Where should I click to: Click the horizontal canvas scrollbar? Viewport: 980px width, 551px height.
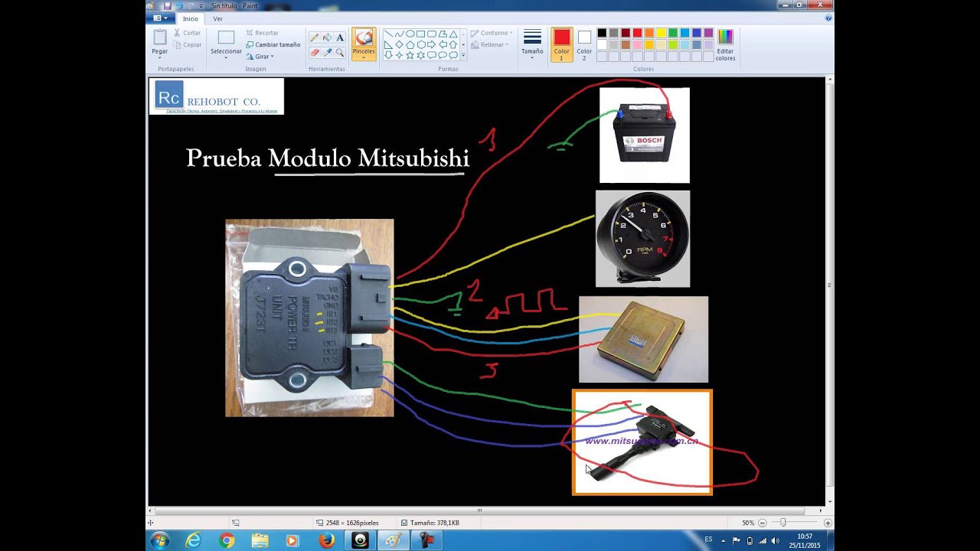[479, 510]
